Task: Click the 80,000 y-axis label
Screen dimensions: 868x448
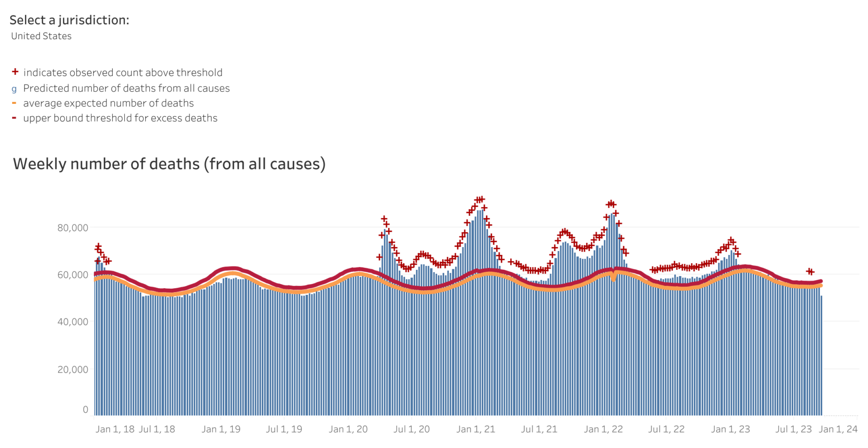Action: (x=73, y=228)
